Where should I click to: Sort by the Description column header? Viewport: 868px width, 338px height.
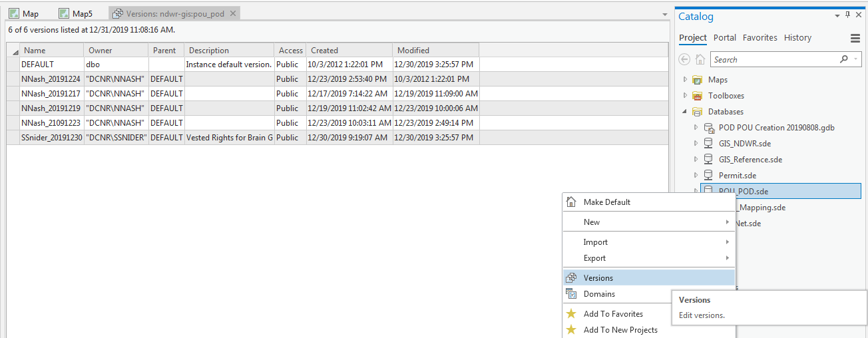(x=229, y=51)
